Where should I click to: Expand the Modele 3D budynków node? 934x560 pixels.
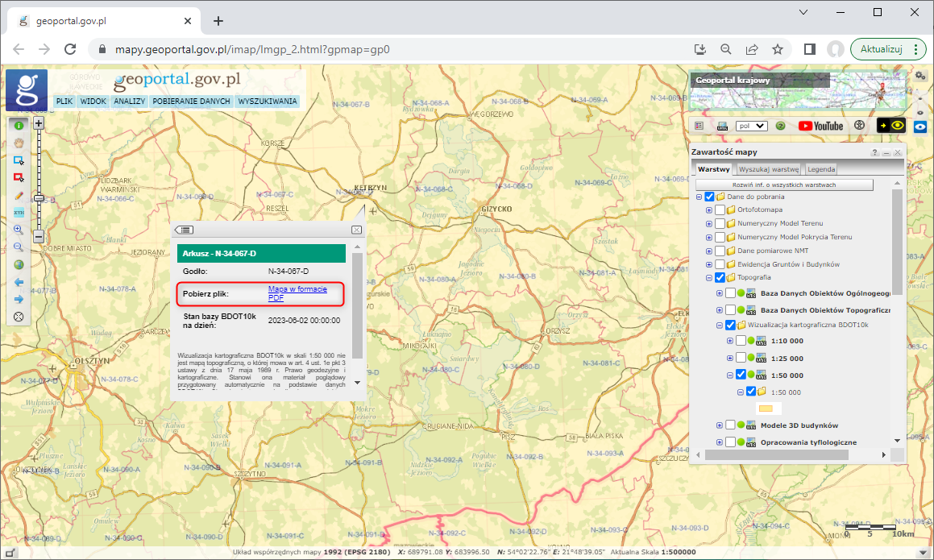coord(721,425)
